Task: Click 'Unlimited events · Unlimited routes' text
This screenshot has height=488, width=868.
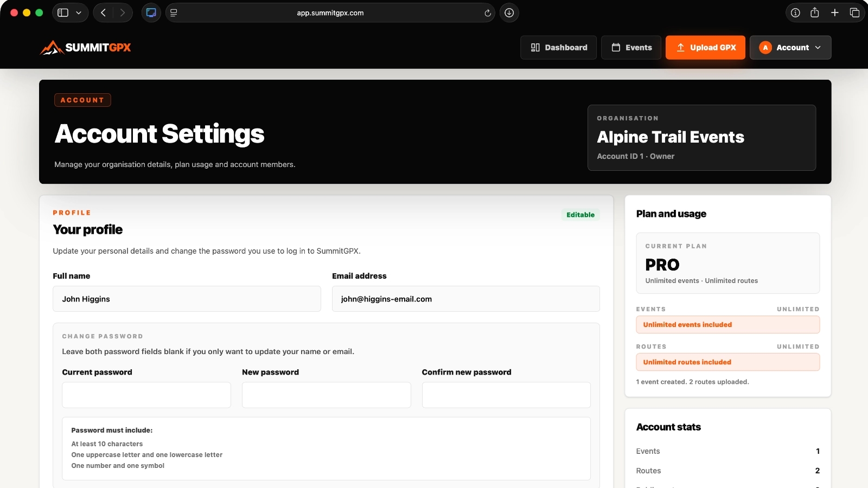Action: click(x=701, y=281)
